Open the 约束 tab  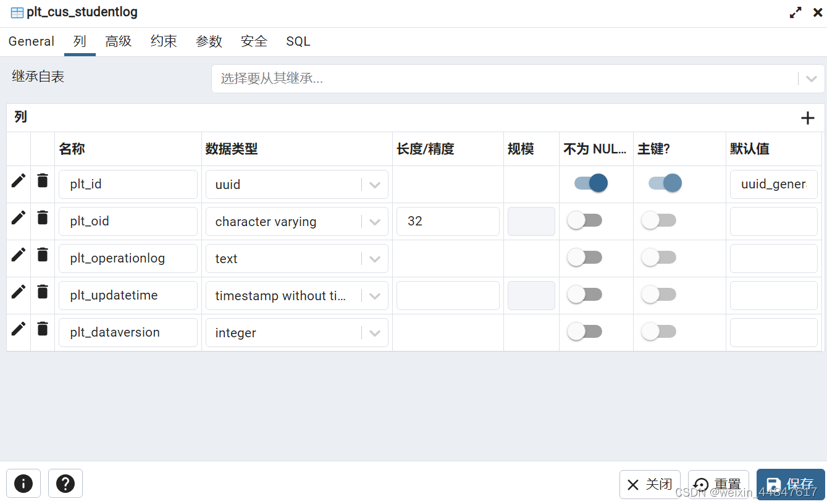(x=163, y=41)
